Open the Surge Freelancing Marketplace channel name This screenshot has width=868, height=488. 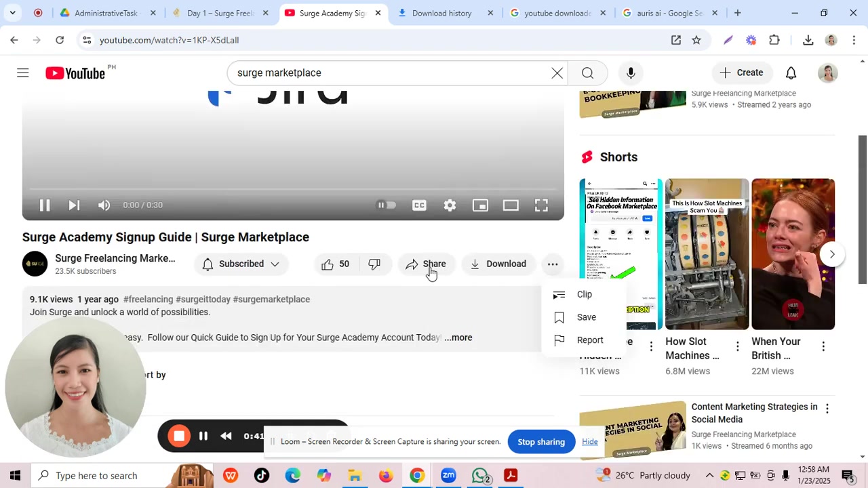click(x=115, y=258)
